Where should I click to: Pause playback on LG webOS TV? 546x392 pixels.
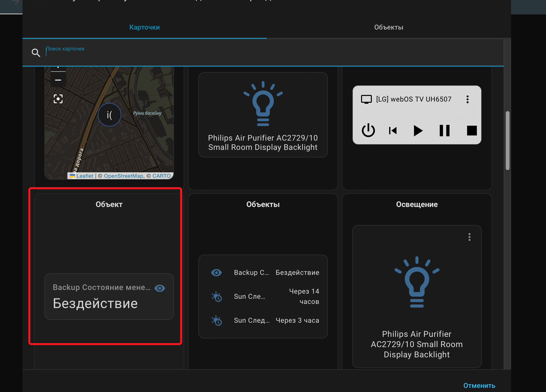tap(444, 131)
